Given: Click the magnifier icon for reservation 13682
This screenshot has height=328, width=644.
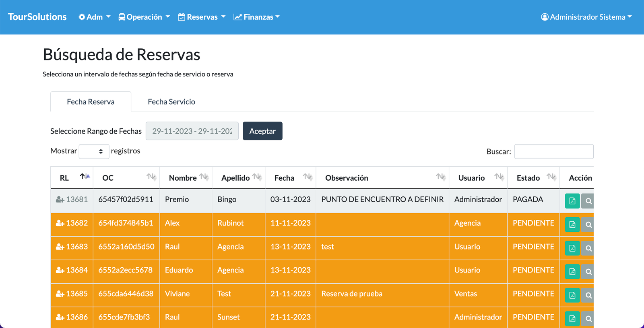Looking at the screenshot, I should coord(588,225).
